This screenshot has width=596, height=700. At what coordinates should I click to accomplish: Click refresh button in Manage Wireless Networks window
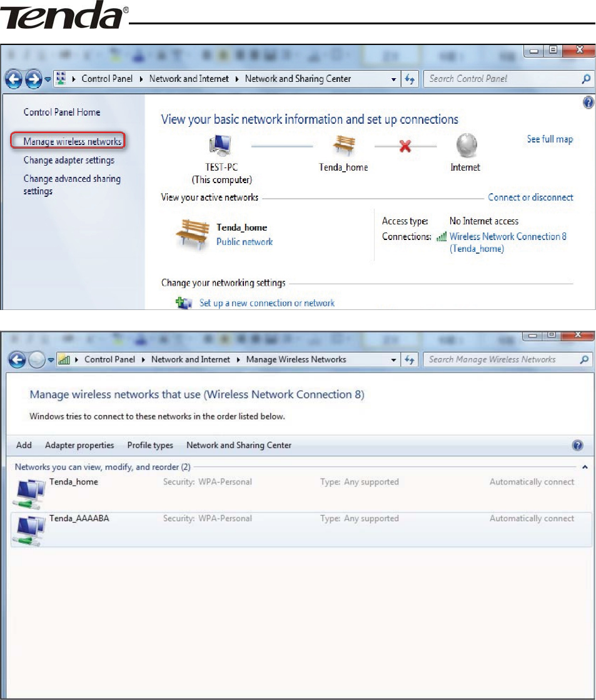(x=410, y=359)
